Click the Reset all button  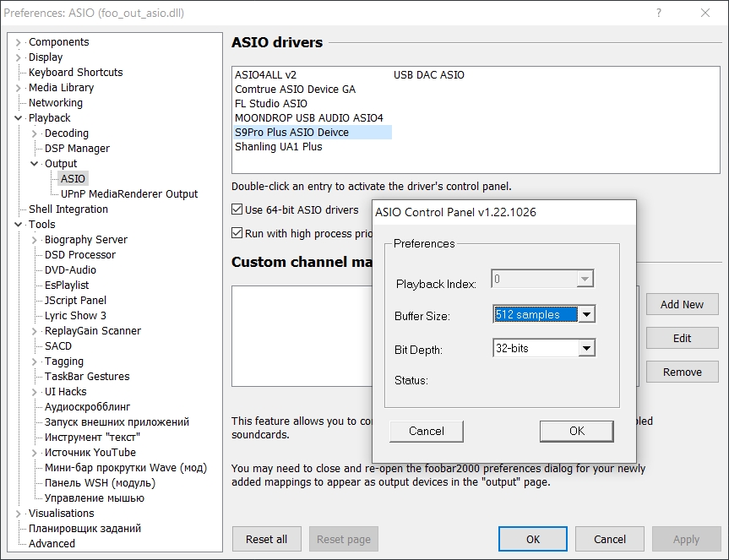click(266, 539)
